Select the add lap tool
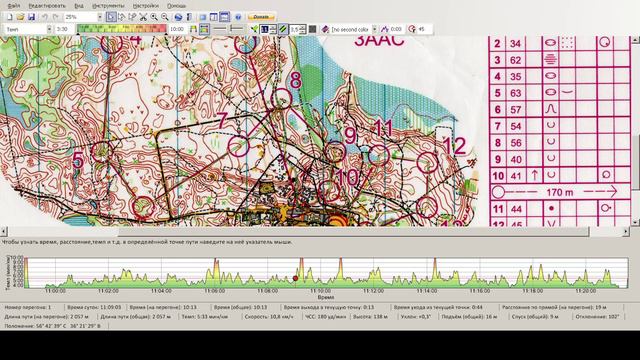 pyautogui.click(x=132, y=17)
